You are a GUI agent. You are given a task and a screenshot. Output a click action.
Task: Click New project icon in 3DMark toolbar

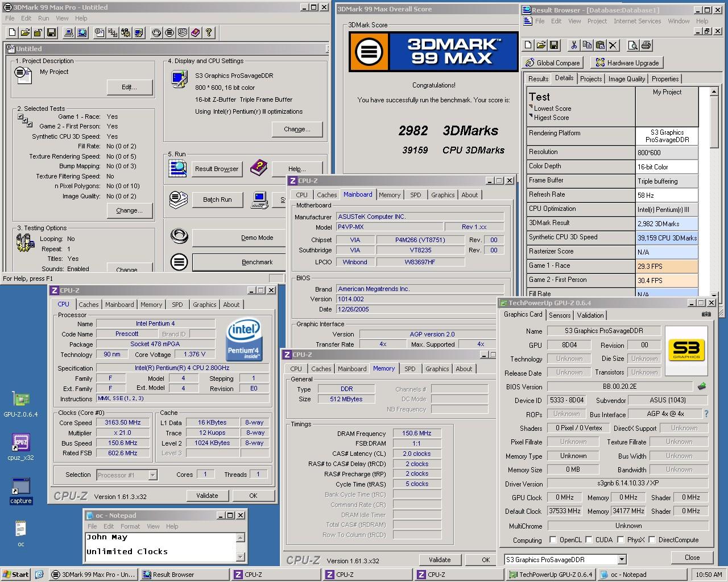11,32
